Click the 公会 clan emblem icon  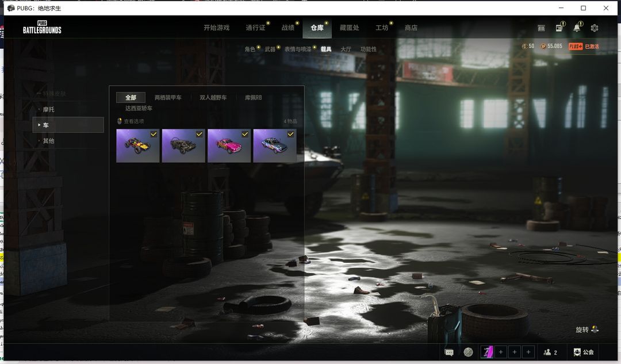tap(577, 352)
